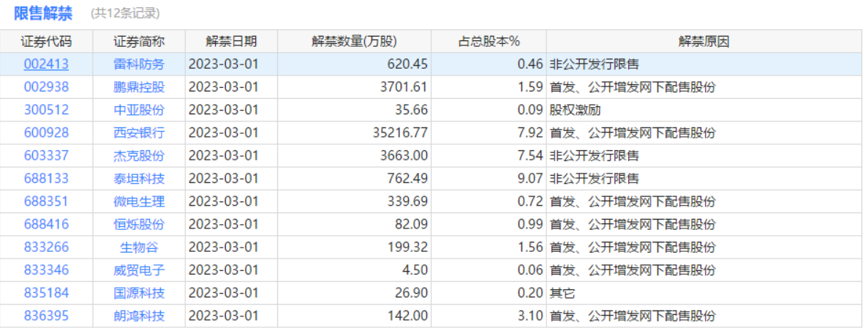This screenshot has width=868, height=331.
Task: Select share percentage 1.59
Action: coord(530,87)
